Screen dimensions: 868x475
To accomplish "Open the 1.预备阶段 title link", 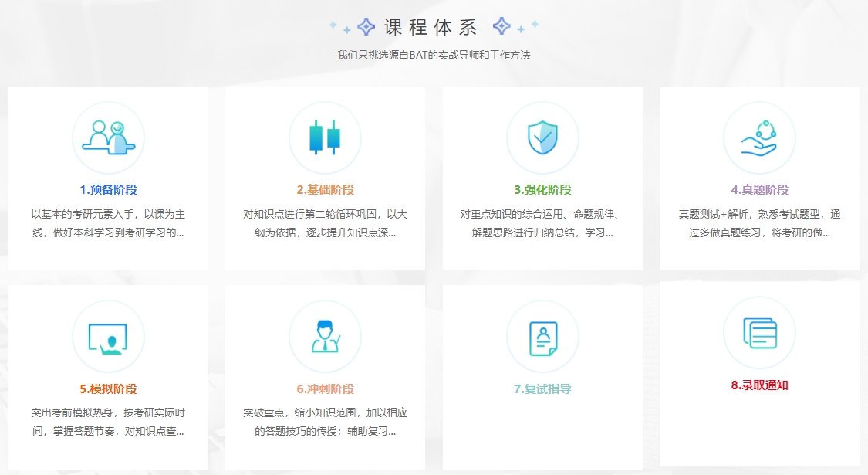I will coord(108,190).
